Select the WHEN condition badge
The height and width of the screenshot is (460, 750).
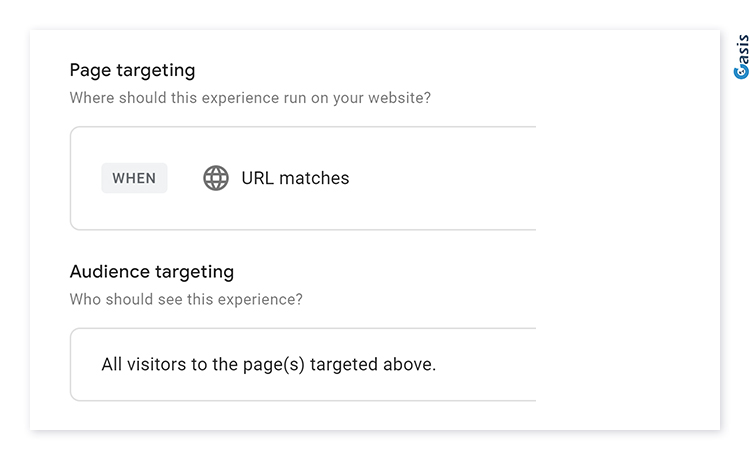coord(134,178)
